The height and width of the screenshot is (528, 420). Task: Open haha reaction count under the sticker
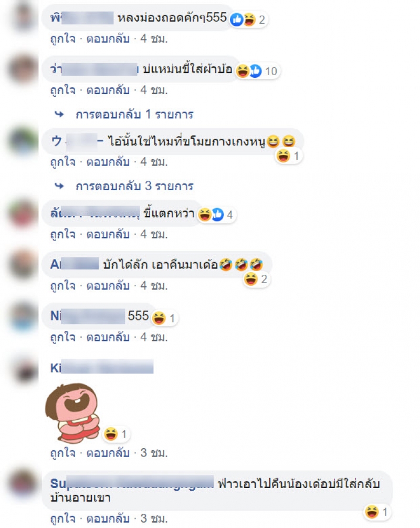(x=116, y=434)
